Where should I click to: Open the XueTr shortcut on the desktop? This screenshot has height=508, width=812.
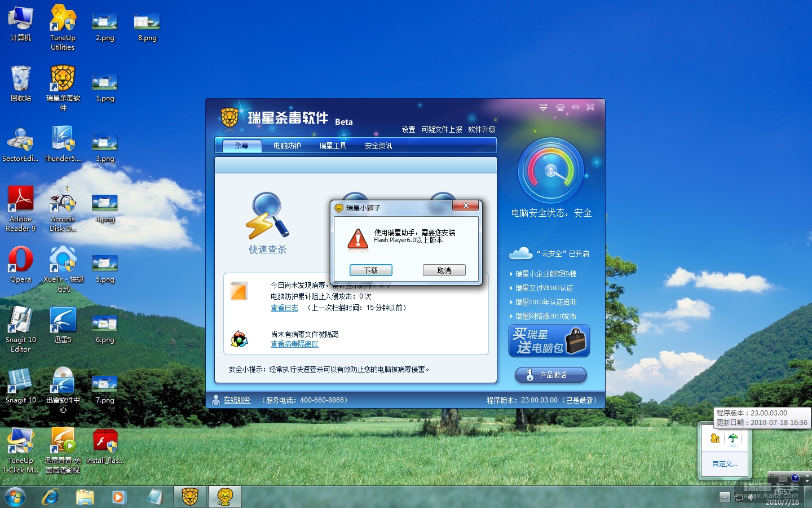click(63, 269)
